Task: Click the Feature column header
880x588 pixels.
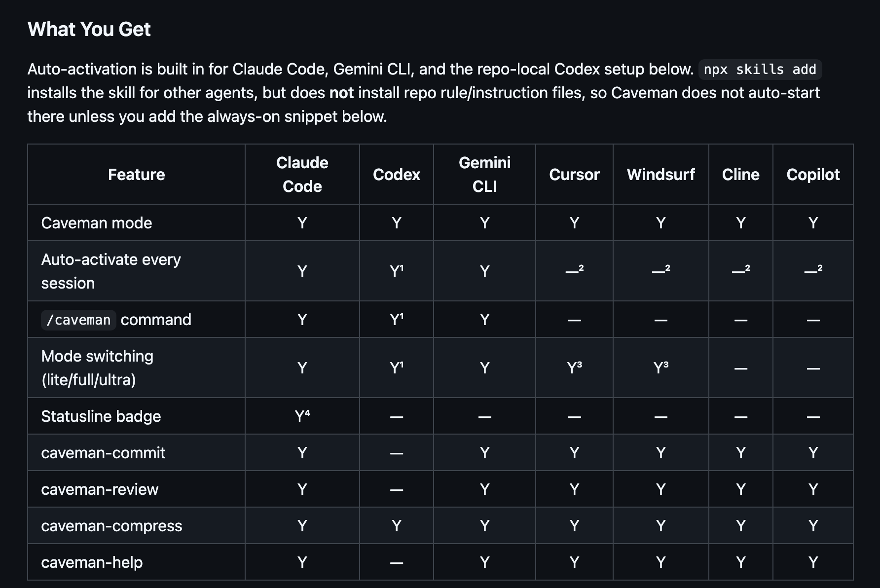Action: [137, 175]
